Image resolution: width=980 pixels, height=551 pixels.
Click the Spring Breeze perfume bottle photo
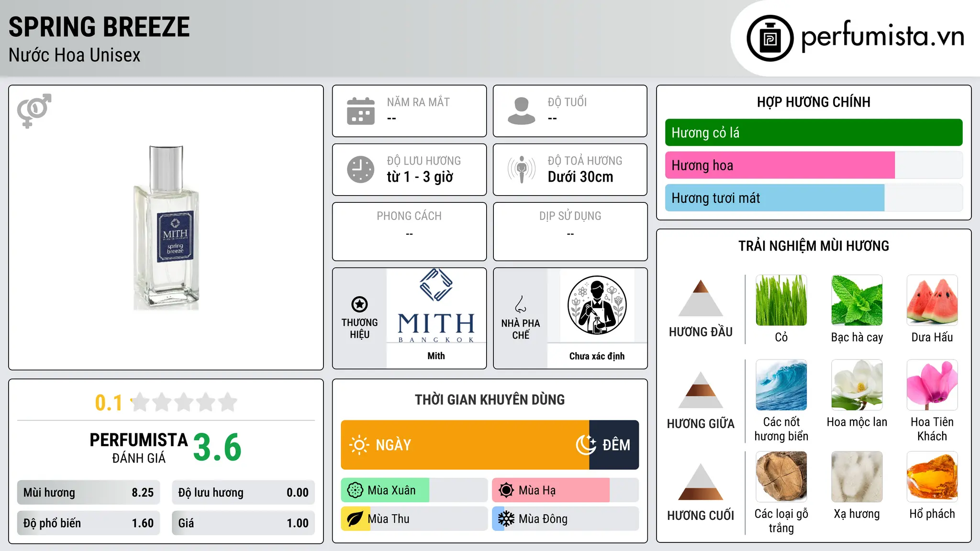(166, 228)
